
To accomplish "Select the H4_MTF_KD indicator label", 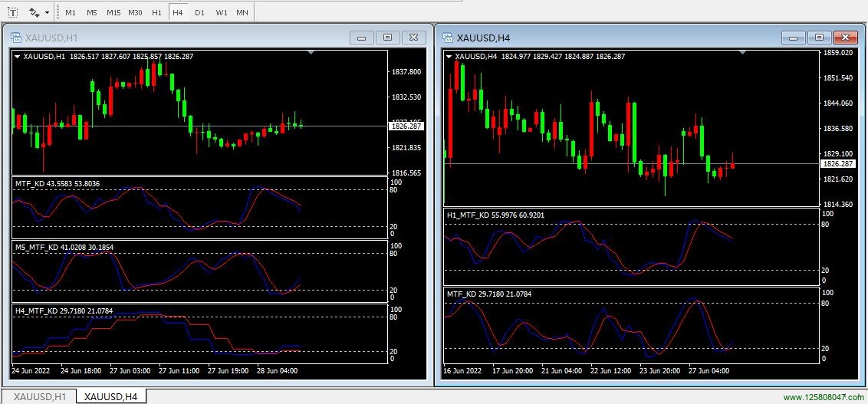I will (64, 311).
